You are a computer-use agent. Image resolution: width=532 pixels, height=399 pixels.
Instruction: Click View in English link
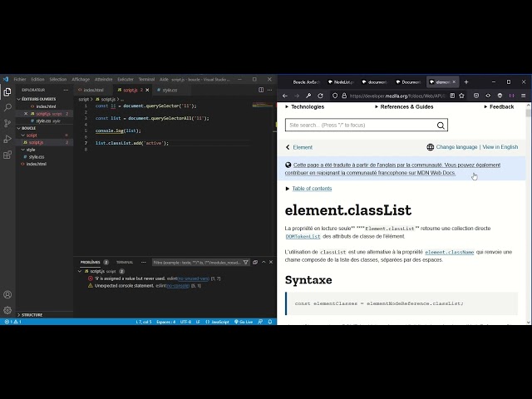[x=500, y=147]
